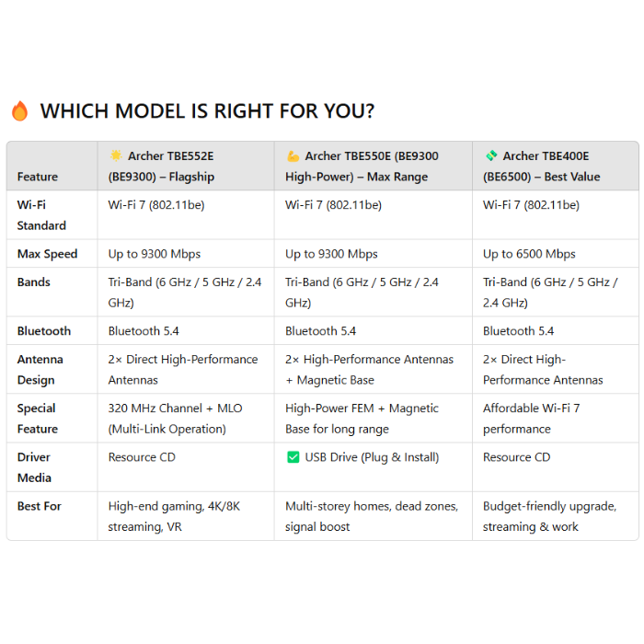Click the "Up to 6500 Mbps" cell
644x644 pixels.
(x=529, y=254)
